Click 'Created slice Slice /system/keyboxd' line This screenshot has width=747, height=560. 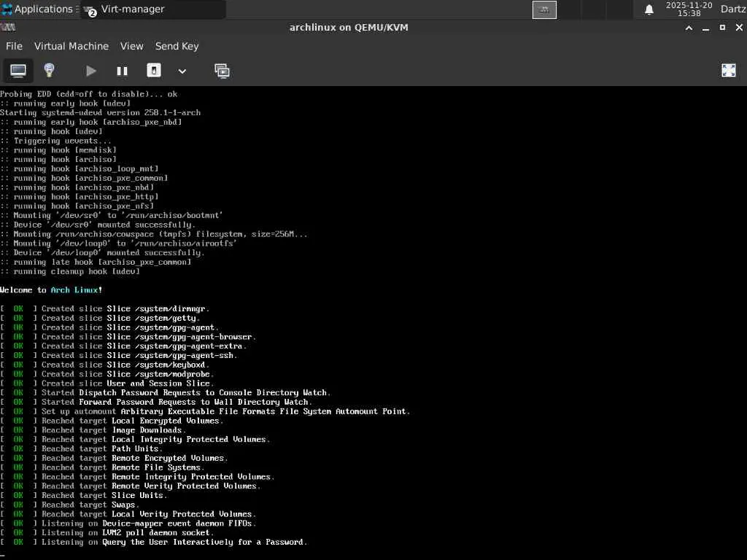pyautogui.click(x=105, y=365)
